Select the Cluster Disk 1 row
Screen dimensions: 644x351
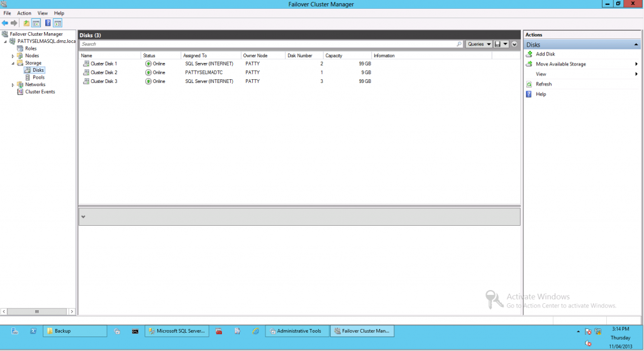(299, 64)
